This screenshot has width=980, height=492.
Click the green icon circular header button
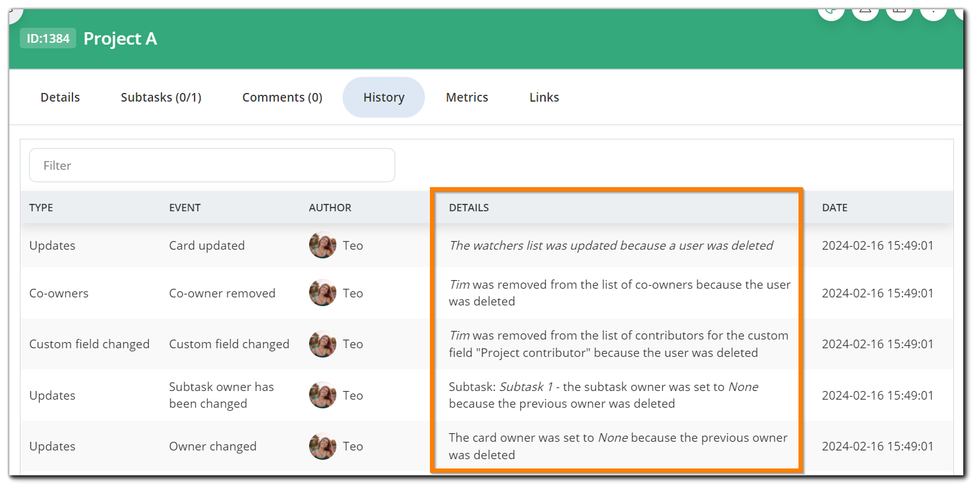point(831,12)
